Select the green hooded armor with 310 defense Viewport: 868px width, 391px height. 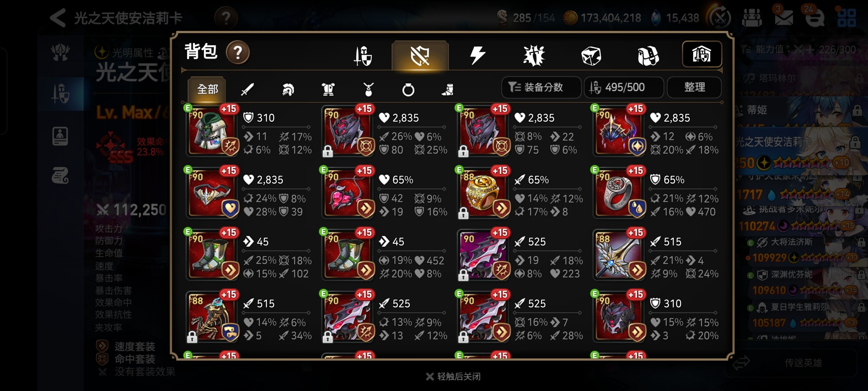(213, 130)
